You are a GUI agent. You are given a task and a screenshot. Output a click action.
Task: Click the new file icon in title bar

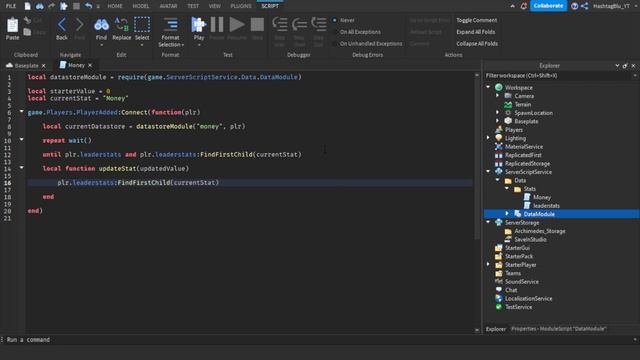pyautogui.click(x=27, y=6)
